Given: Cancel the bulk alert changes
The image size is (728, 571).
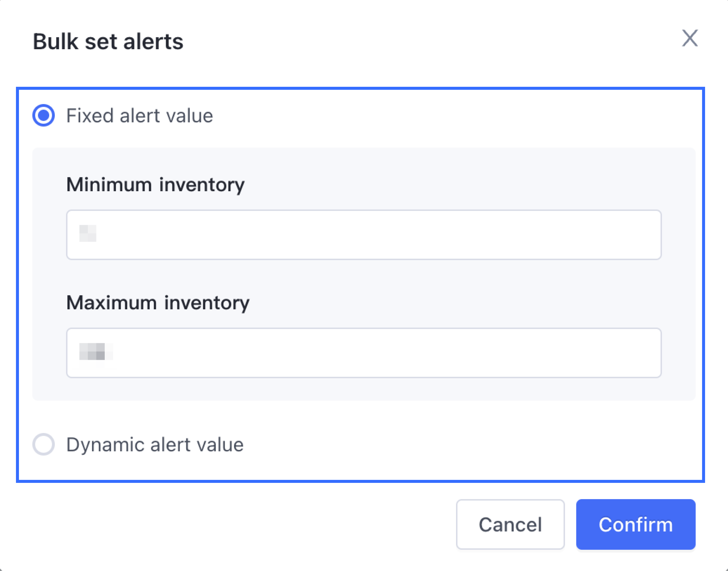Looking at the screenshot, I should pos(510,524).
